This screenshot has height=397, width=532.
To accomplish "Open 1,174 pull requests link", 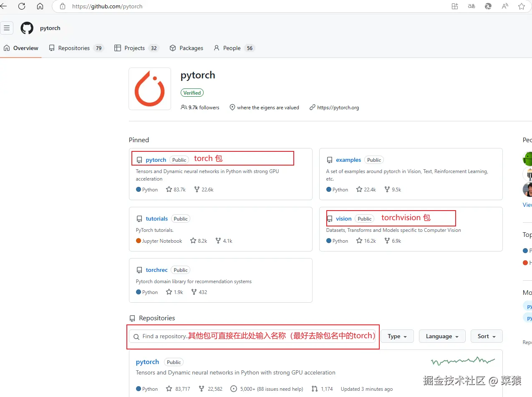I will 322,389.
